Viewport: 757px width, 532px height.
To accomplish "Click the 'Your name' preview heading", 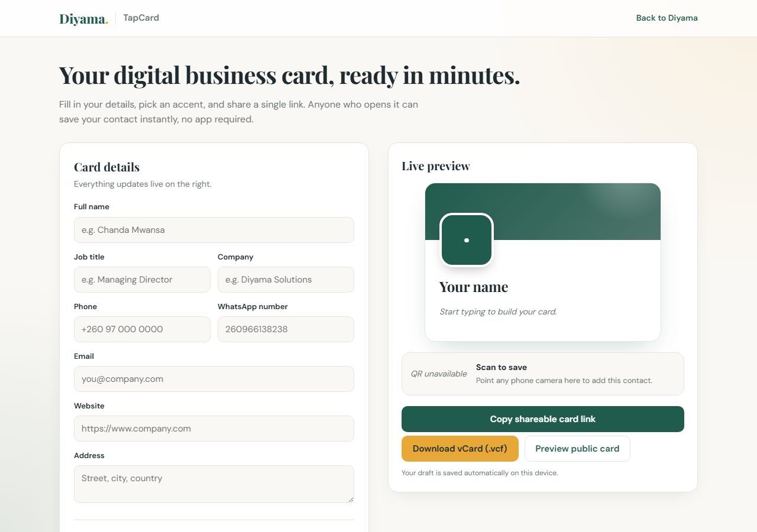I will (474, 287).
